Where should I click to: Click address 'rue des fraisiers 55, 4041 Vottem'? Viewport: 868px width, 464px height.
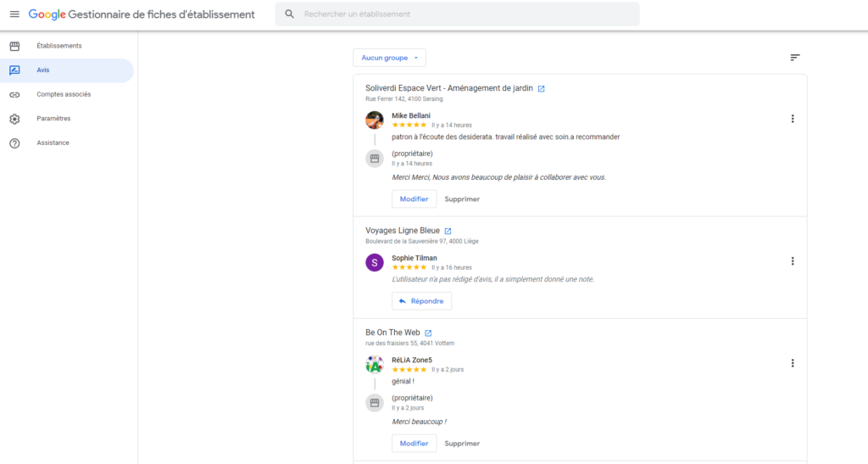point(409,344)
